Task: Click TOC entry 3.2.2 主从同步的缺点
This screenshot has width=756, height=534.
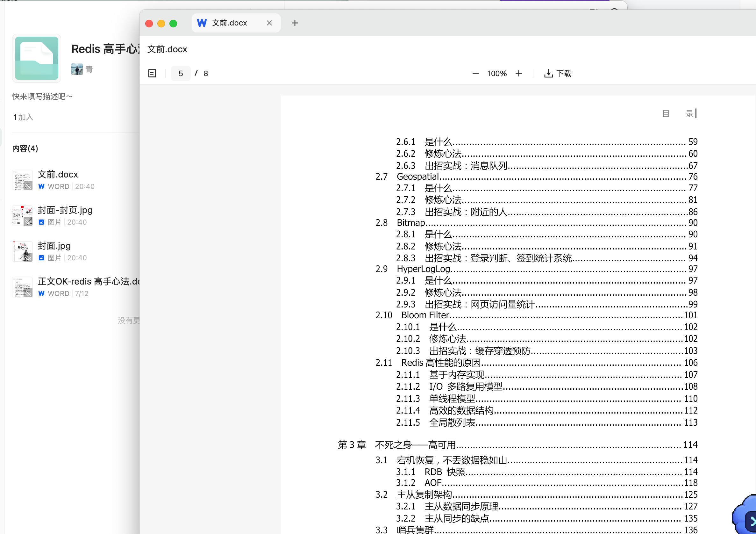Action: coord(546,518)
